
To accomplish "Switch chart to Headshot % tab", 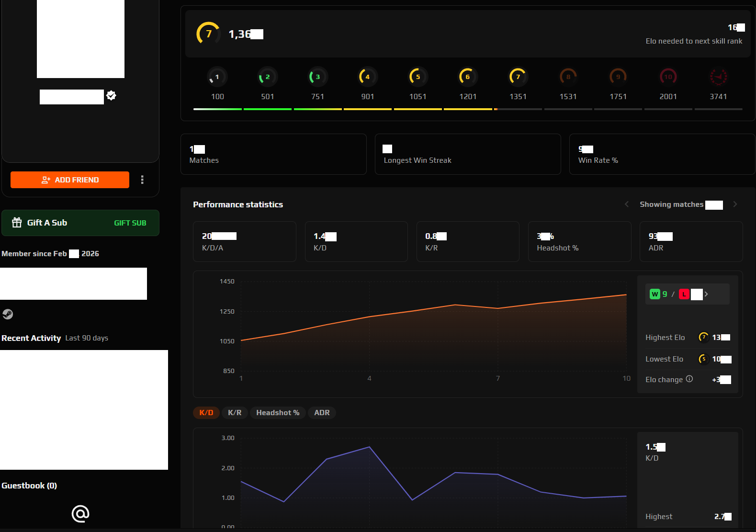I will click(278, 413).
